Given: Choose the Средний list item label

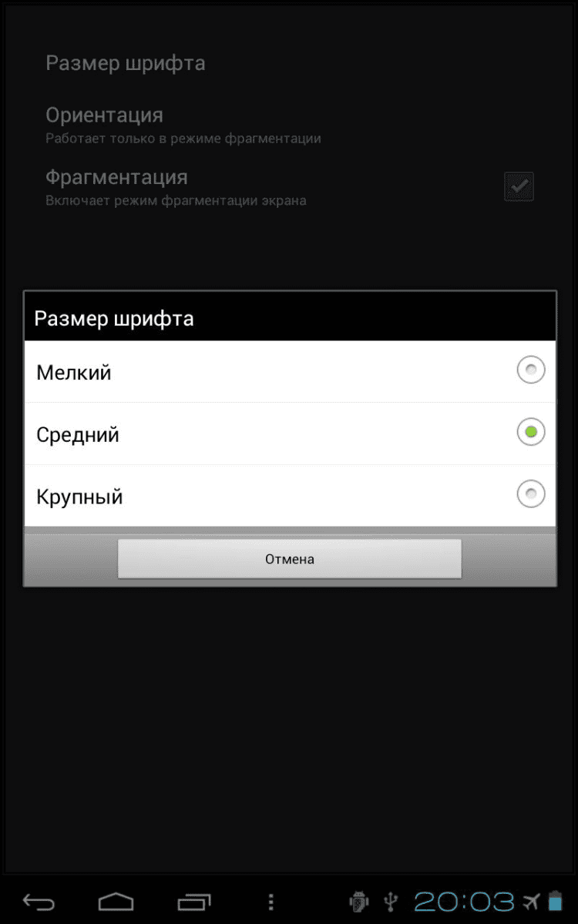Looking at the screenshot, I should pyautogui.click(x=78, y=435).
